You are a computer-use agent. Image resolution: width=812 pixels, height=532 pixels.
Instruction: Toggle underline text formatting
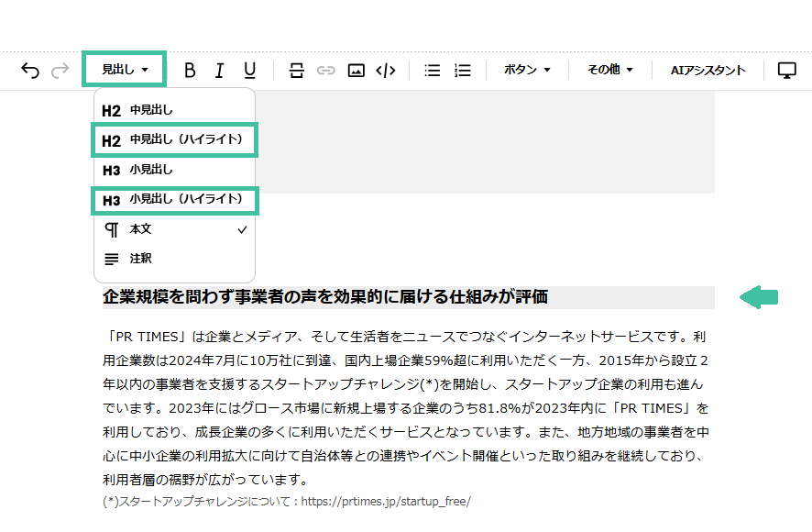point(249,71)
